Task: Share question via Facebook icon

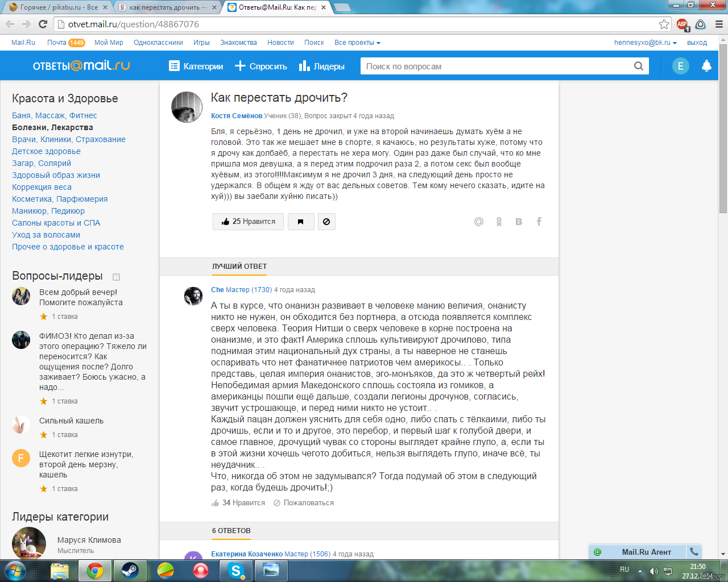Action: click(x=539, y=222)
